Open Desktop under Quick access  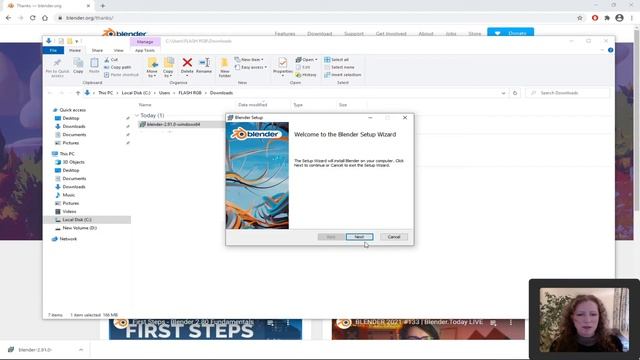pyautogui.click(x=71, y=118)
